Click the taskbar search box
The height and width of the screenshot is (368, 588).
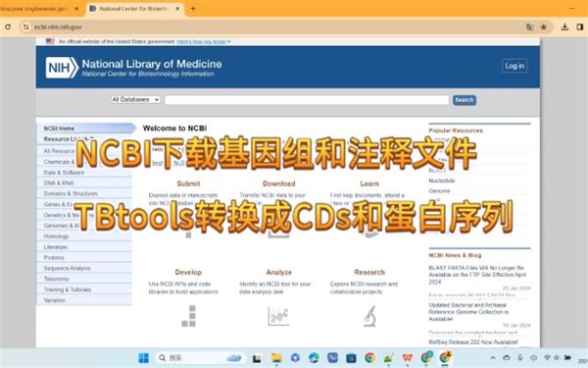click(x=201, y=358)
